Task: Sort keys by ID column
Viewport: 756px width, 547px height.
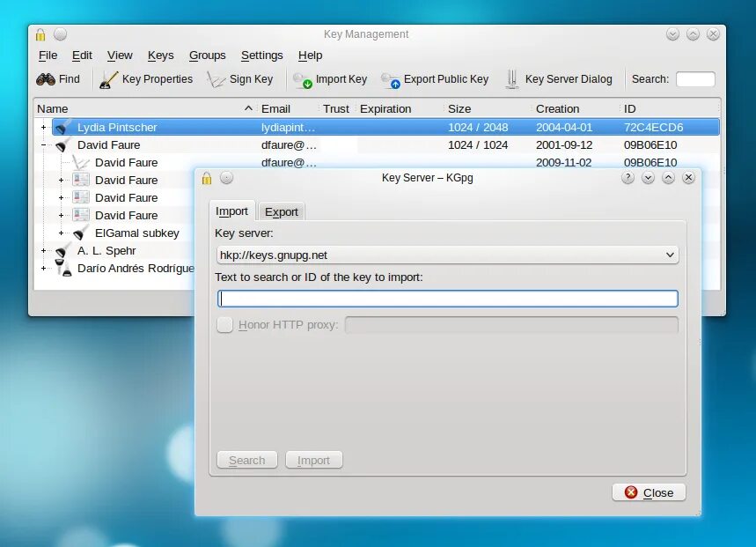Action: click(x=670, y=109)
